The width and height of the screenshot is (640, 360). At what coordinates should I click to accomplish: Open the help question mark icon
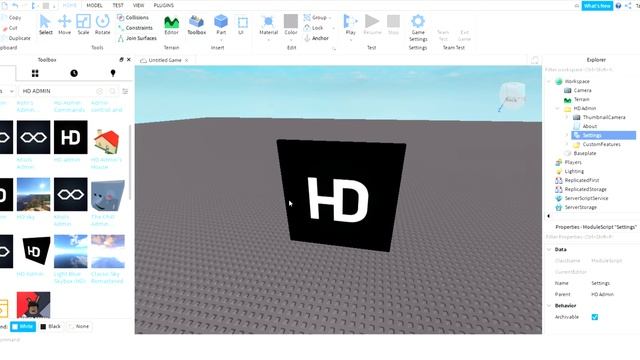tap(618, 6)
